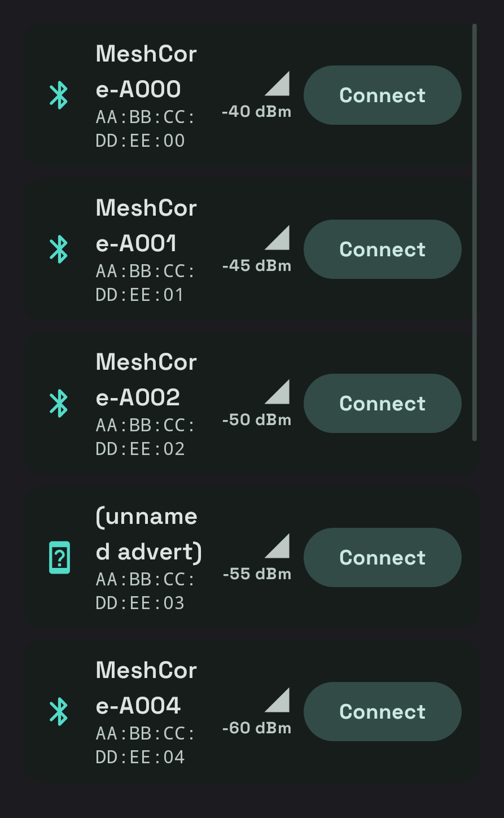The height and width of the screenshot is (818, 504).
Task: Click signal strength icon above -50 dBm
Action: pyautogui.click(x=277, y=392)
